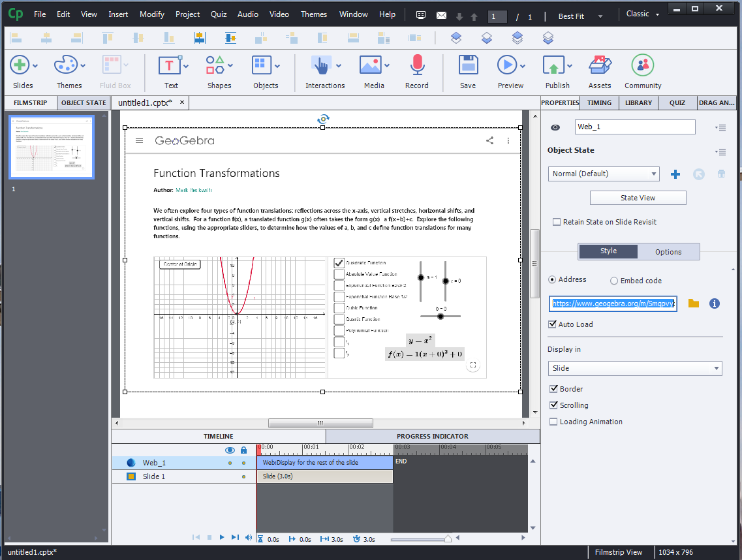742x560 pixels.
Task: Switch to the PROGRESS INDICATOR tab
Action: pyautogui.click(x=433, y=436)
